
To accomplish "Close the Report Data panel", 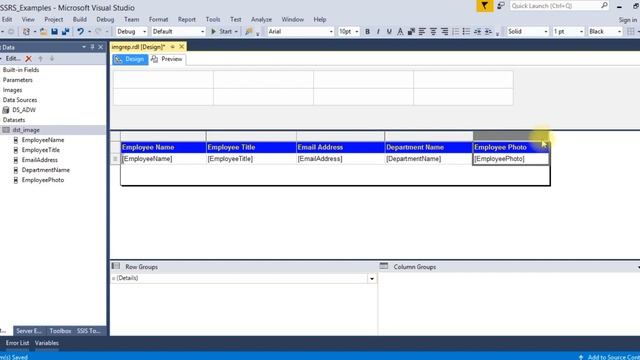I will coord(101,47).
